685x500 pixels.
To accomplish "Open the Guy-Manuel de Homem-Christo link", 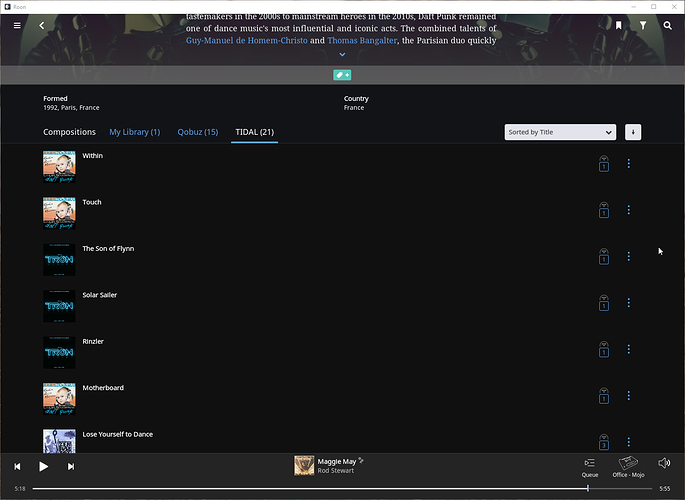I will coord(246,41).
